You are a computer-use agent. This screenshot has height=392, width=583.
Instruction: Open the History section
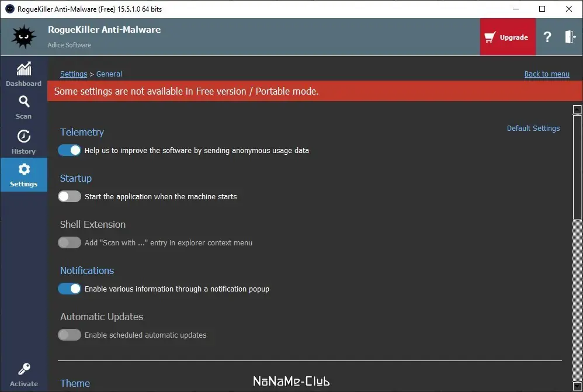pos(23,142)
